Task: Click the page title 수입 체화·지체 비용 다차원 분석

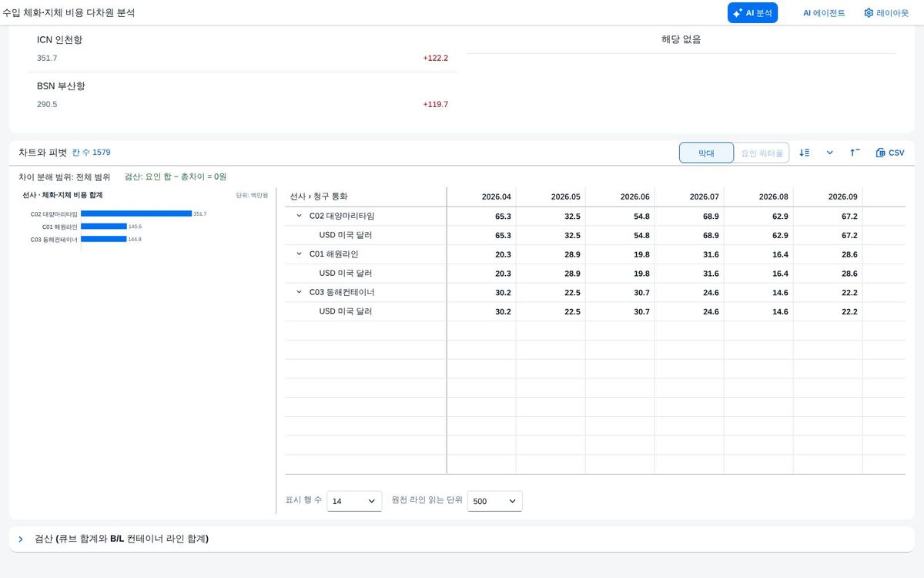Action: point(69,13)
